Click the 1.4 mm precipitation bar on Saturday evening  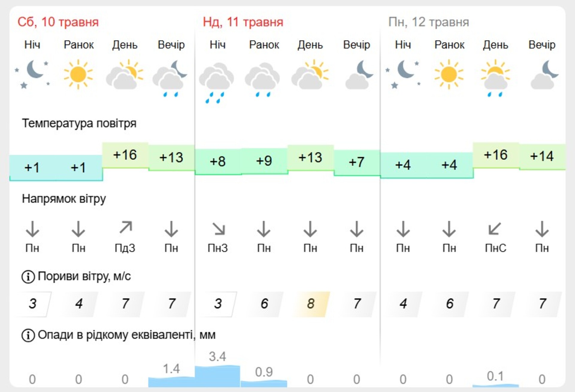[x=171, y=382]
